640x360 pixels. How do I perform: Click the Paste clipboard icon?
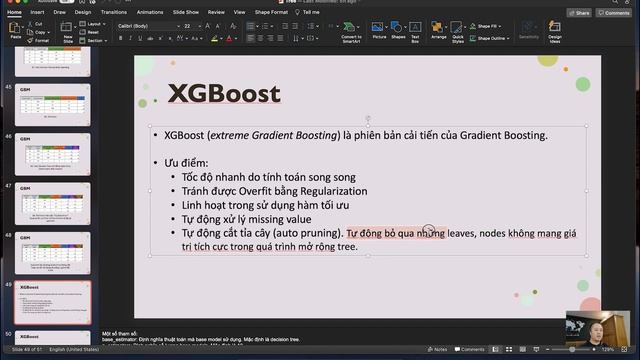15,28
